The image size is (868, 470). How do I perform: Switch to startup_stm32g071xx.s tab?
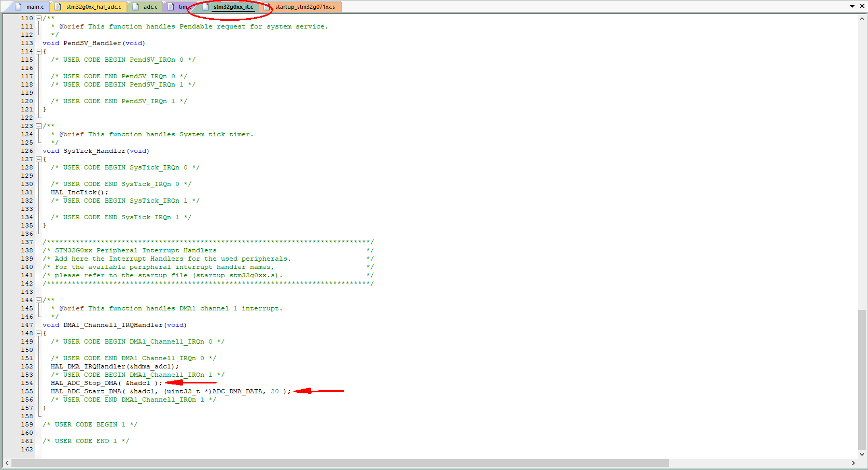[300, 7]
